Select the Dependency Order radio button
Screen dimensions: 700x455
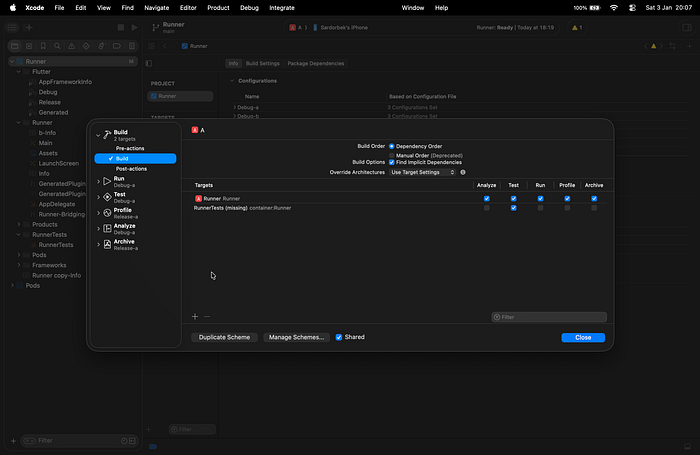click(392, 146)
